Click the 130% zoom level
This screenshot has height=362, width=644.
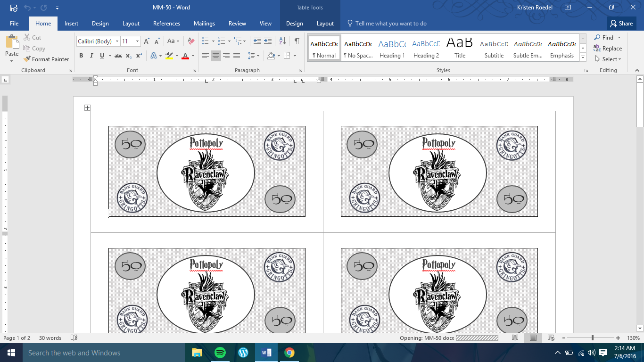pos(633,338)
